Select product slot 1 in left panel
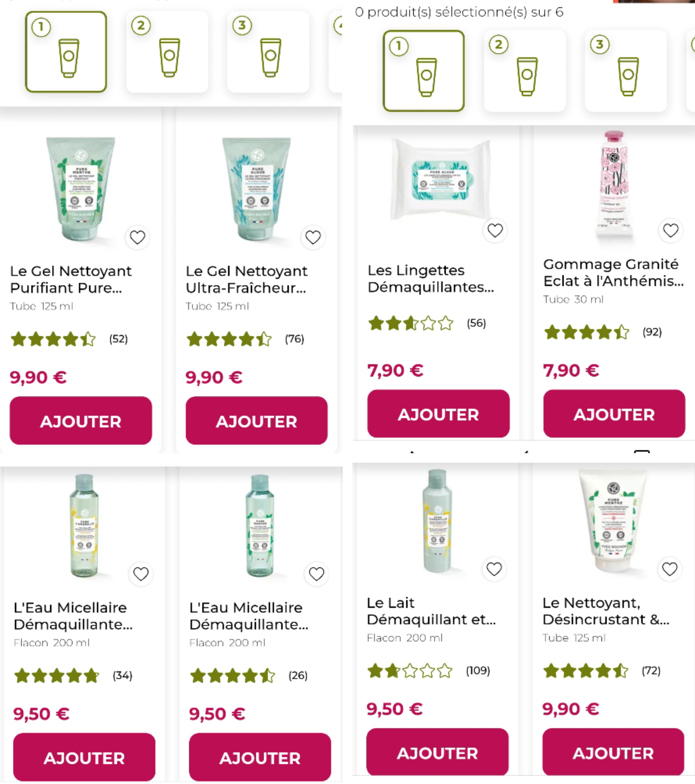 66,52
